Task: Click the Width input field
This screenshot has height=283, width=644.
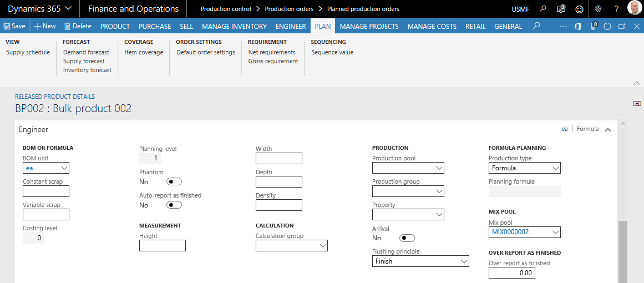Action: pyautogui.click(x=279, y=158)
